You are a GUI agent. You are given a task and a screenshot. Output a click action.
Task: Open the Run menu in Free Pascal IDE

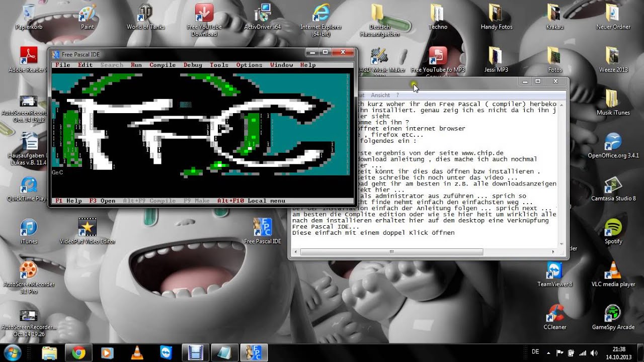pyautogui.click(x=136, y=65)
